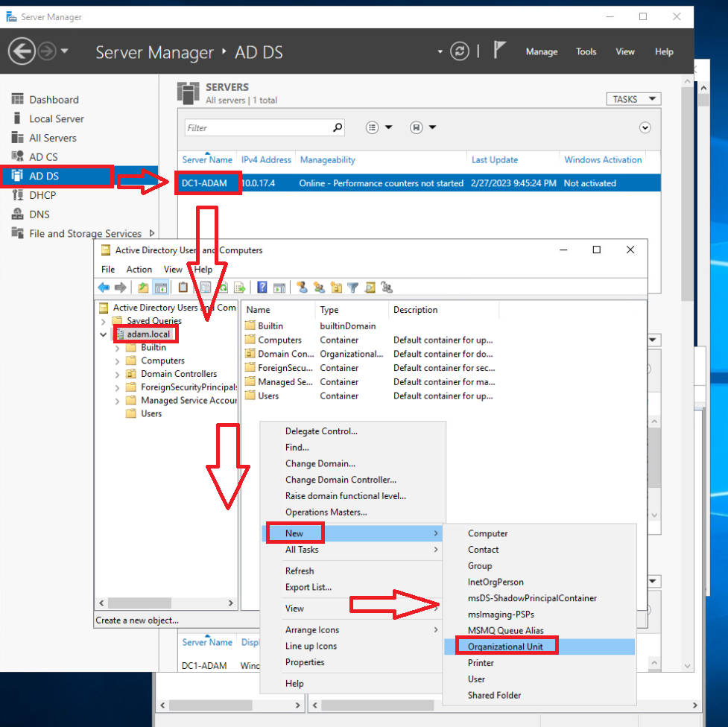Expand File and Storage Services arrow
The height and width of the screenshot is (727, 728).
[x=152, y=233]
